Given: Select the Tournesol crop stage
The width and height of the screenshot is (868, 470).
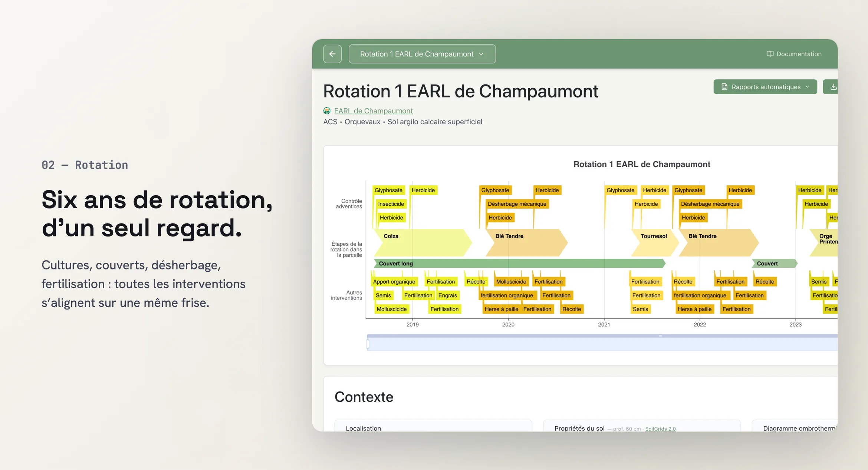Looking at the screenshot, I should [655, 243].
